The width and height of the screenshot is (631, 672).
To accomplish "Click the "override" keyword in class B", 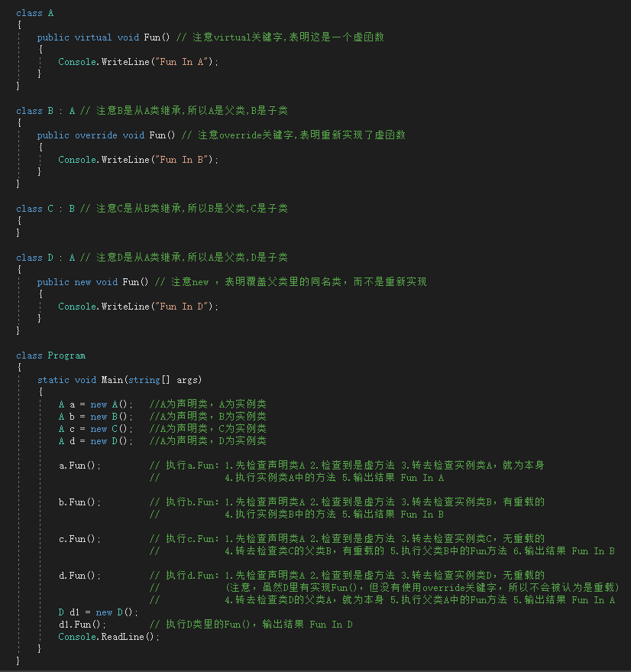I will (96, 135).
